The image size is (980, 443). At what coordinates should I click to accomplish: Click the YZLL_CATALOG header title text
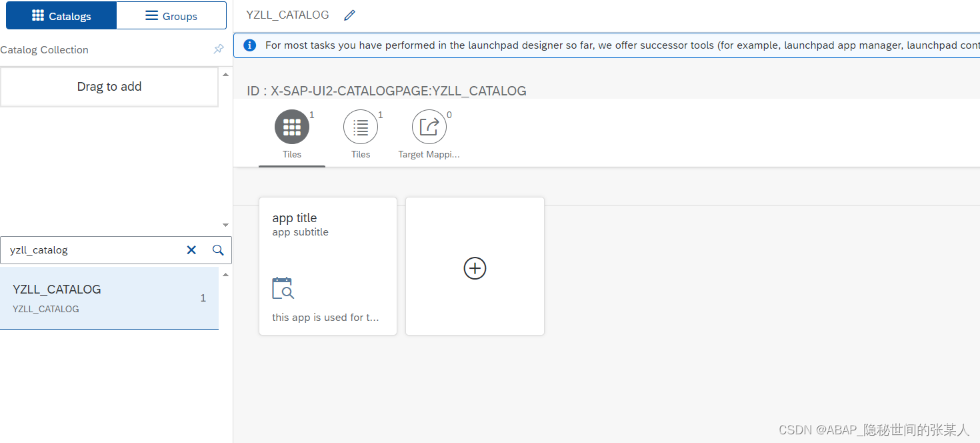click(287, 15)
